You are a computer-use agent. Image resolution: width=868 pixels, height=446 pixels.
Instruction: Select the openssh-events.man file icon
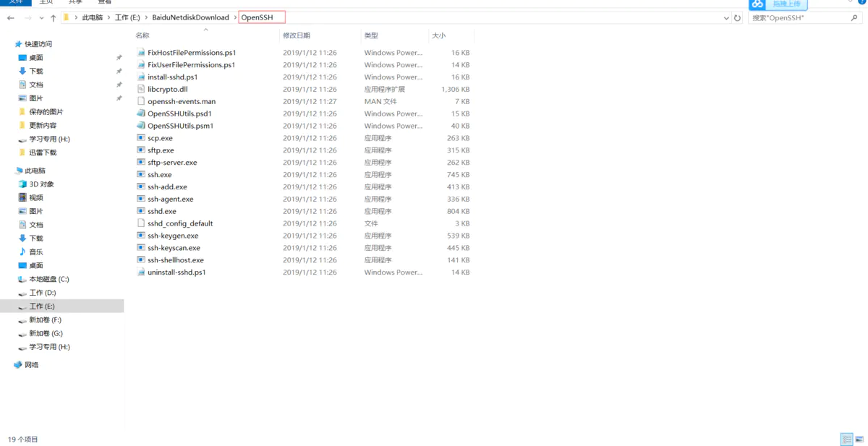pyautogui.click(x=141, y=101)
